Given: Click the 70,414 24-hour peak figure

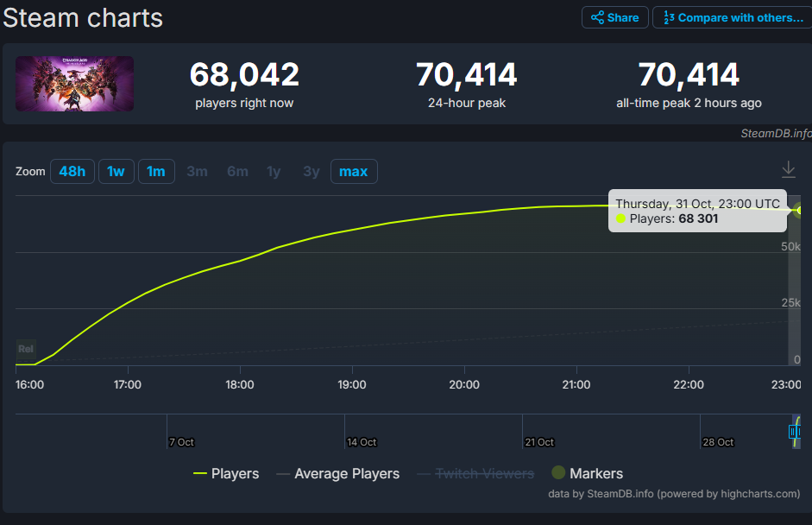Looking at the screenshot, I should (x=467, y=74).
